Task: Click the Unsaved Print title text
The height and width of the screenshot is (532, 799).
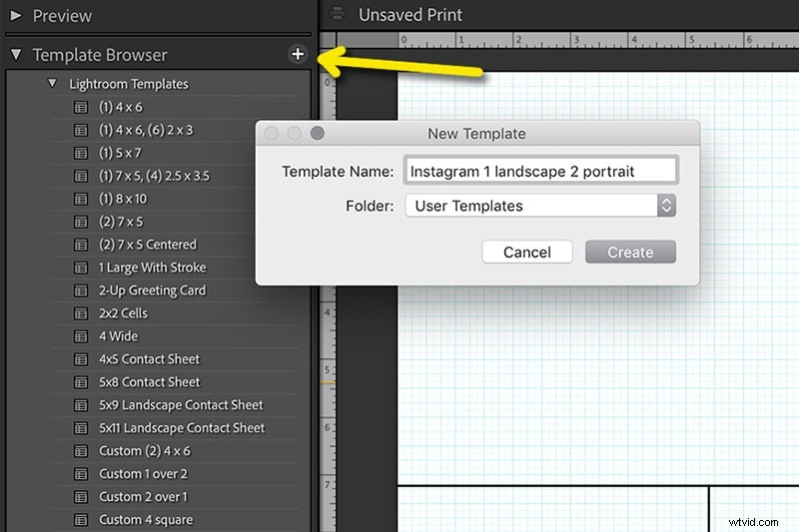Action: [410, 15]
